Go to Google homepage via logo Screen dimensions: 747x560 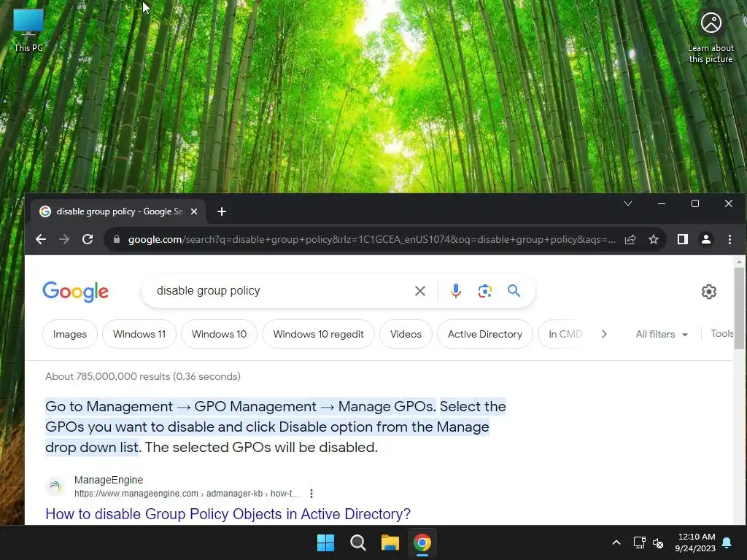pos(75,292)
